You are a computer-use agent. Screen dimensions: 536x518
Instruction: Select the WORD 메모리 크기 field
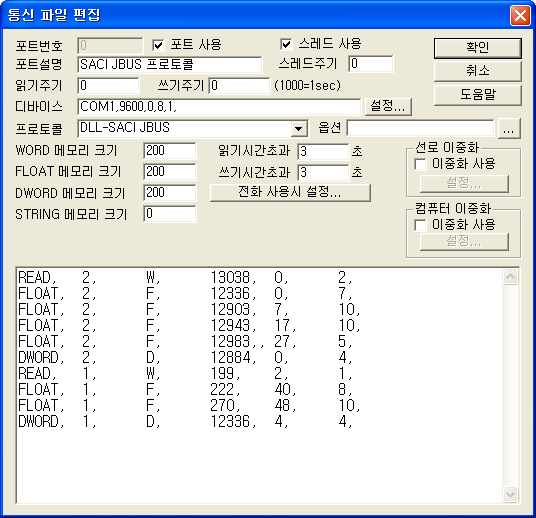click(x=170, y=151)
